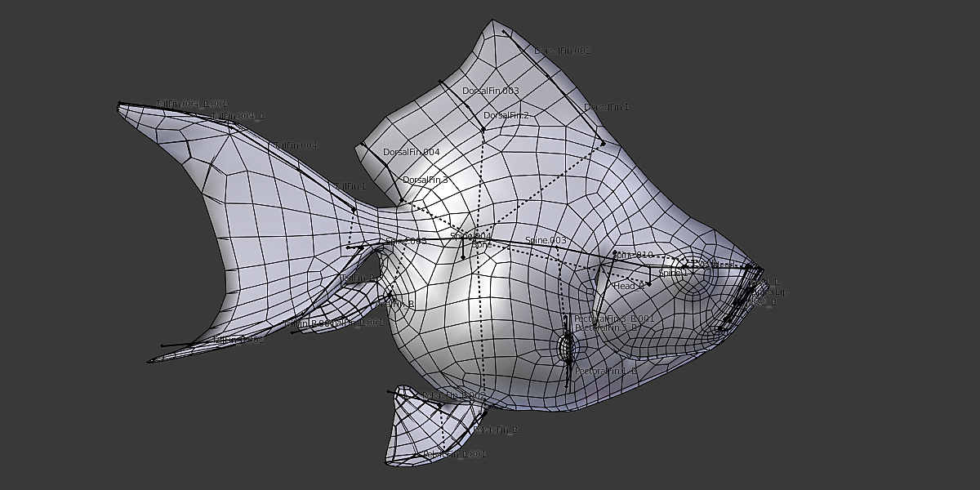Image resolution: width=980 pixels, height=490 pixels.
Task: Select the Spine.003 bone label
Action: point(546,241)
